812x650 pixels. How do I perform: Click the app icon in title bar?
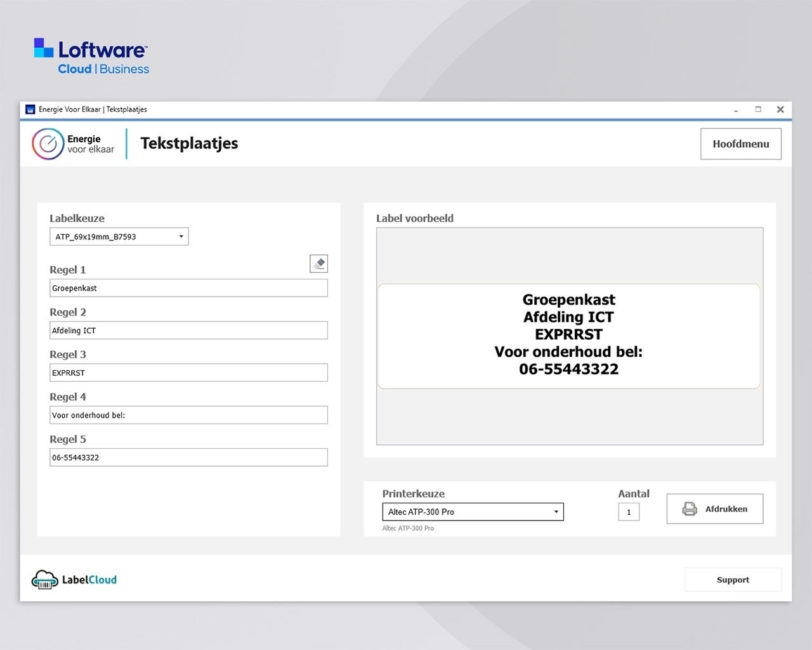point(30,110)
